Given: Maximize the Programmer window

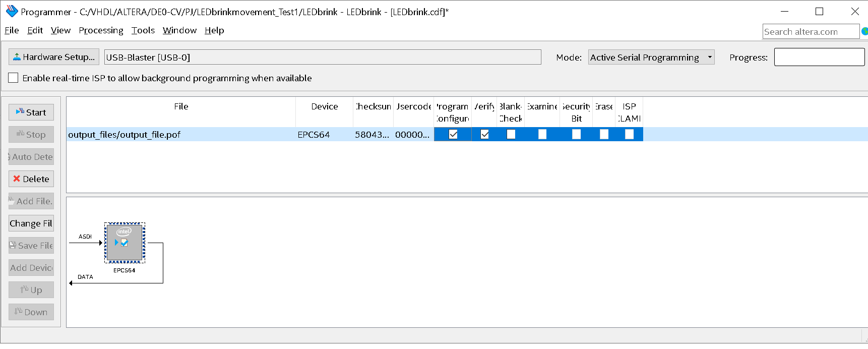Looking at the screenshot, I should coord(820,11).
